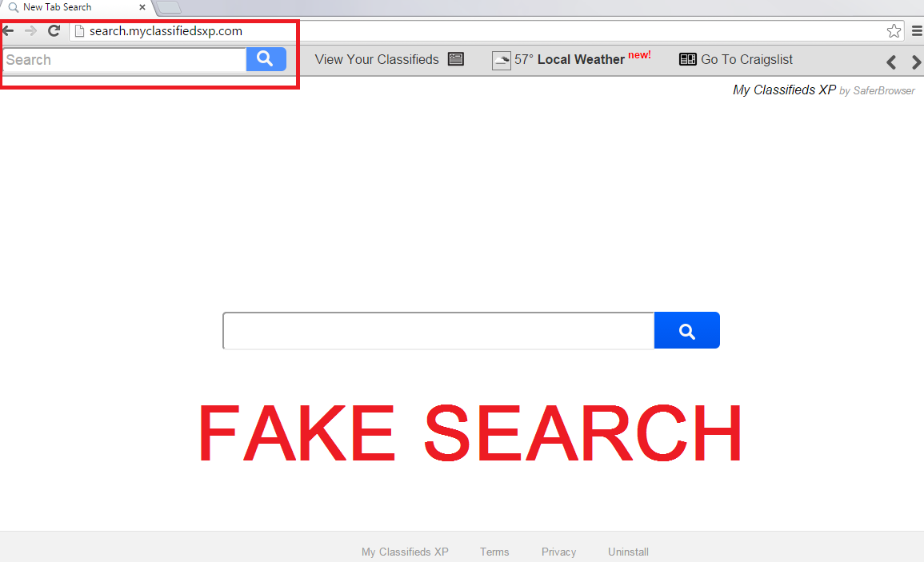Focus the main center search field
This screenshot has height=562, width=924.
click(438, 330)
